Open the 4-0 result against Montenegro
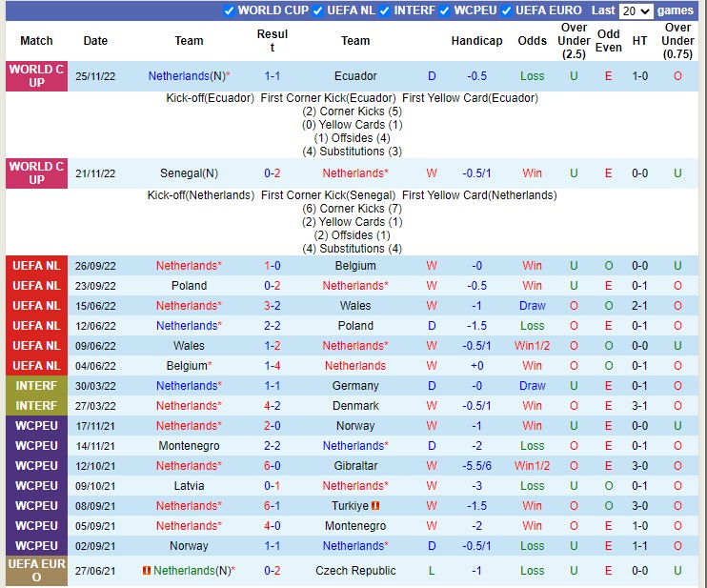Screen dimensions: 707x588 (x=272, y=526)
